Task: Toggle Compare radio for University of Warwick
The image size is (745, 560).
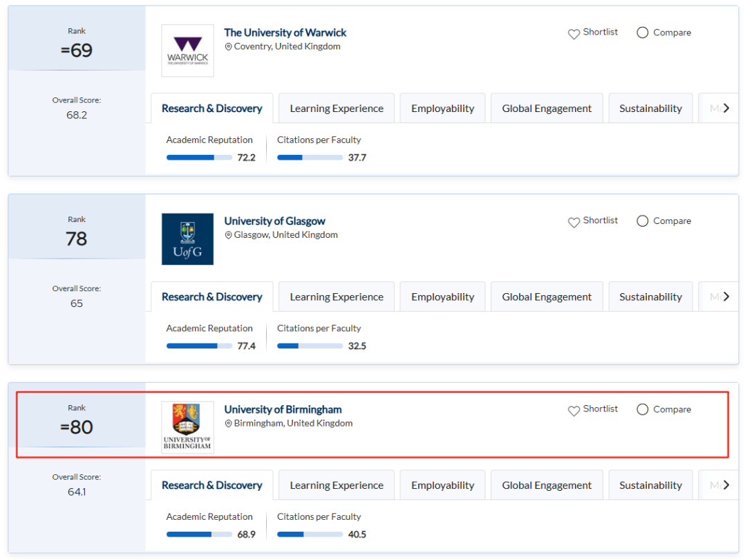Action: [643, 32]
